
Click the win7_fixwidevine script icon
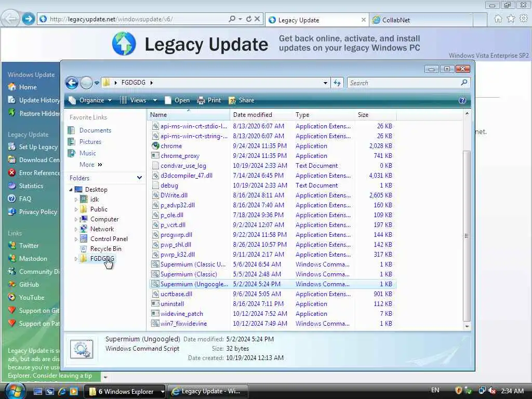155,323
